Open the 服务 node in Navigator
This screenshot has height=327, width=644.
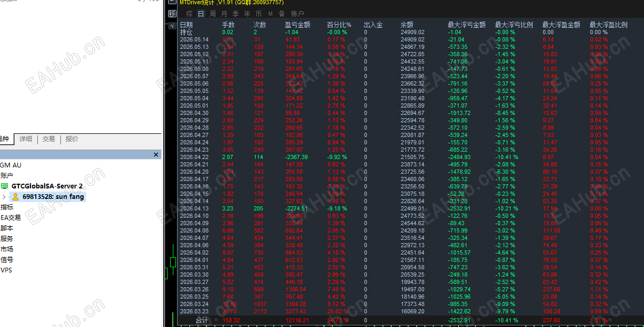tap(7, 239)
